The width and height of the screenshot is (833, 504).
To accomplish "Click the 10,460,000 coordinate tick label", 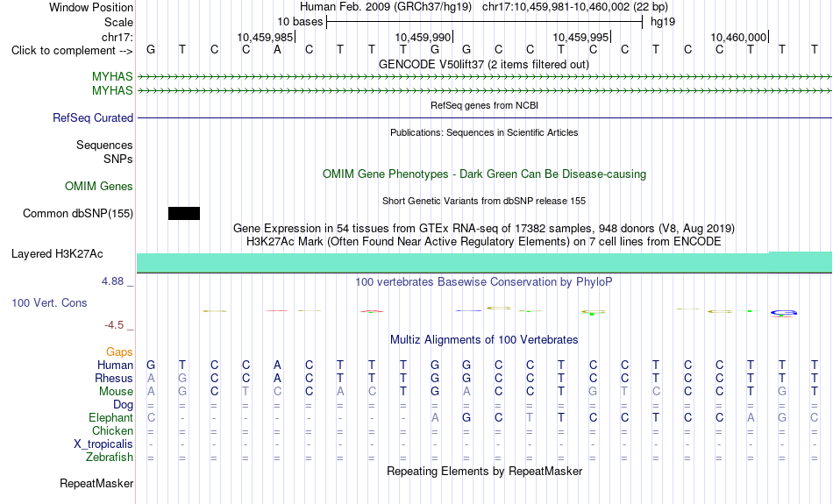I will point(738,37).
